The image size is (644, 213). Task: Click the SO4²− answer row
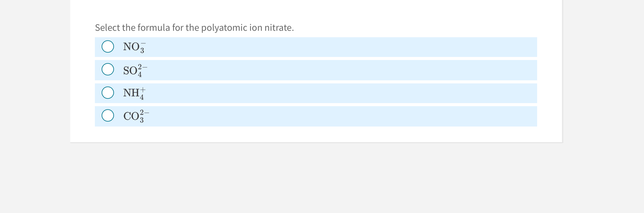277,70
